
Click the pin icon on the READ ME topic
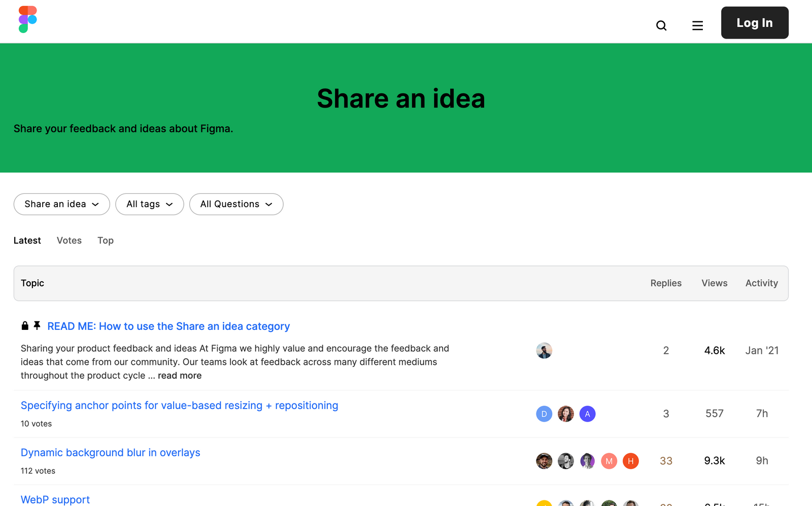[36, 325]
